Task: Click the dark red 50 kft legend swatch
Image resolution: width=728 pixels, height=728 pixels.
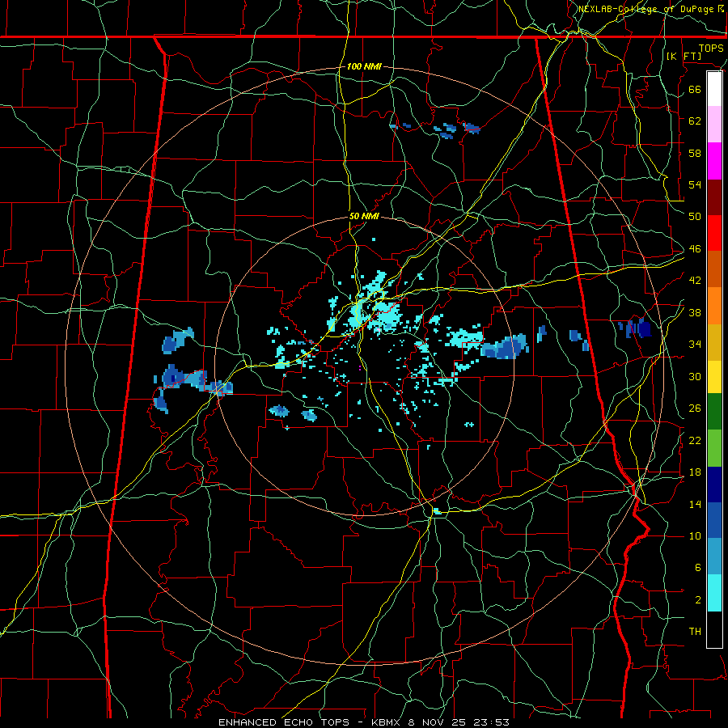Action: point(714,197)
